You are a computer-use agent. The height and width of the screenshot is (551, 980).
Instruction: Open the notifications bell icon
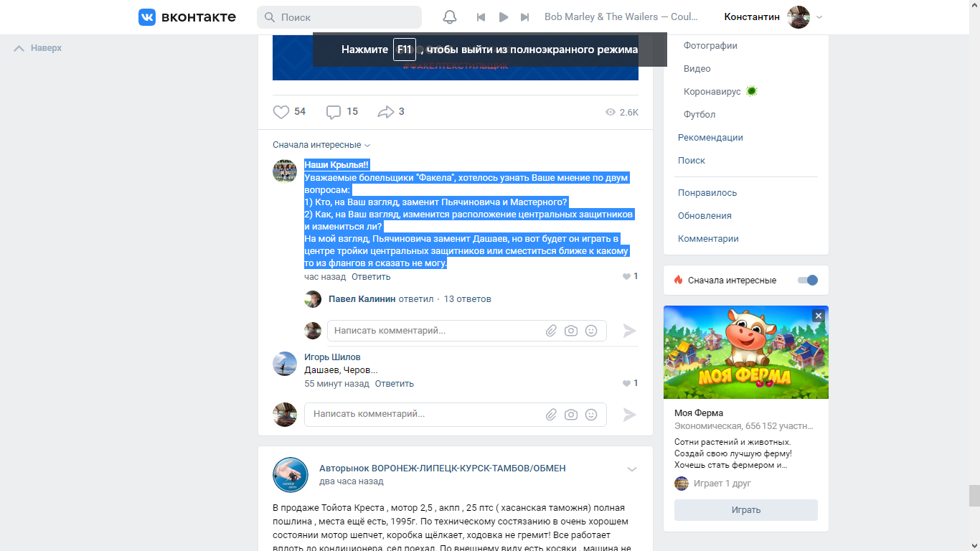coord(450,17)
